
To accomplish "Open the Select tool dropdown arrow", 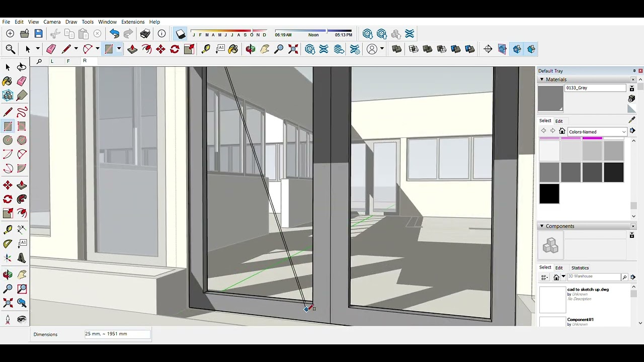I will 38,49.
